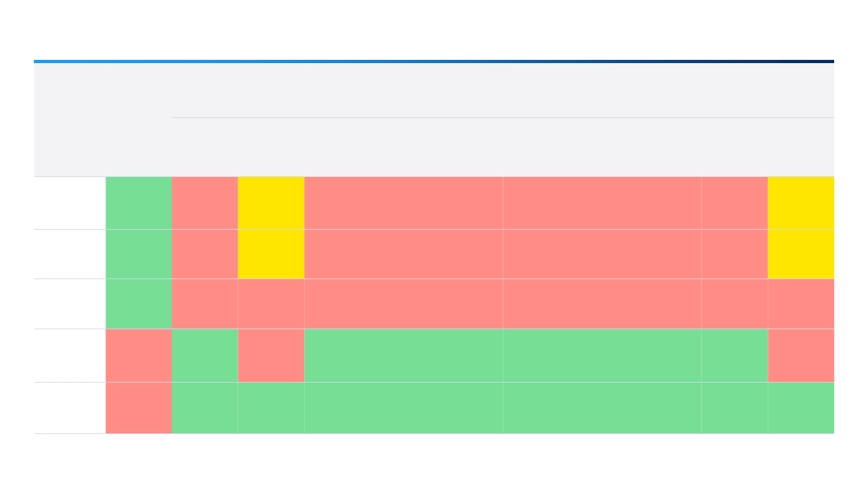This screenshot has height=488, width=868.
Task: Click the green cell in the first data row
Action: pos(139,203)
